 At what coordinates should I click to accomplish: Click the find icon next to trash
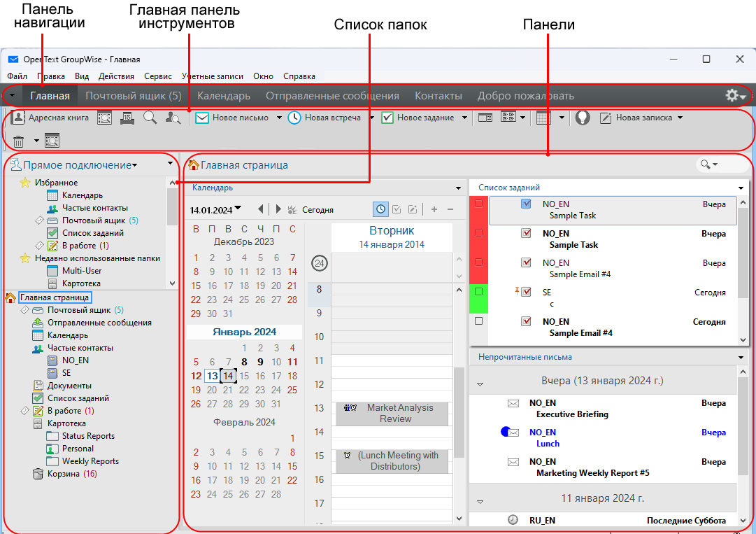point(52,141)
